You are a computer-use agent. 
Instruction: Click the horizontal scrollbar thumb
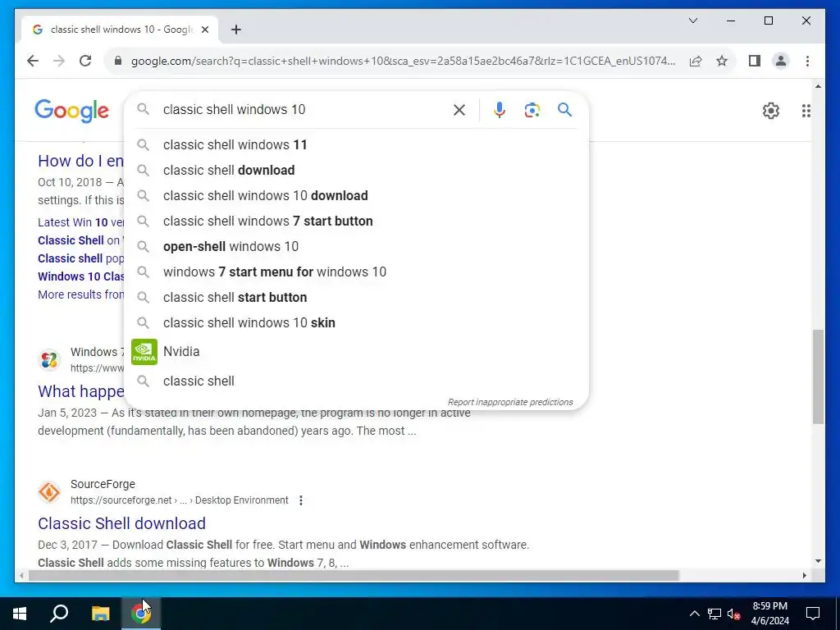point(354,575)
